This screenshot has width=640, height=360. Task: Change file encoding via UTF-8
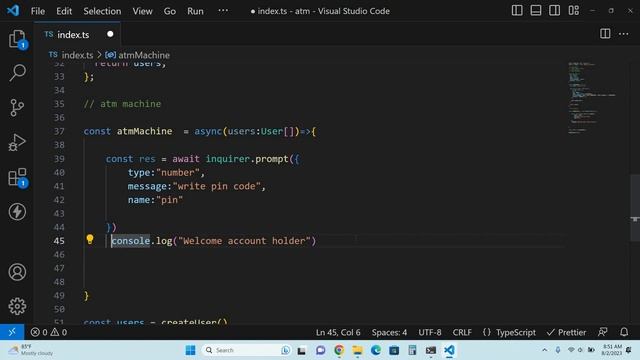tap(430, 332)
